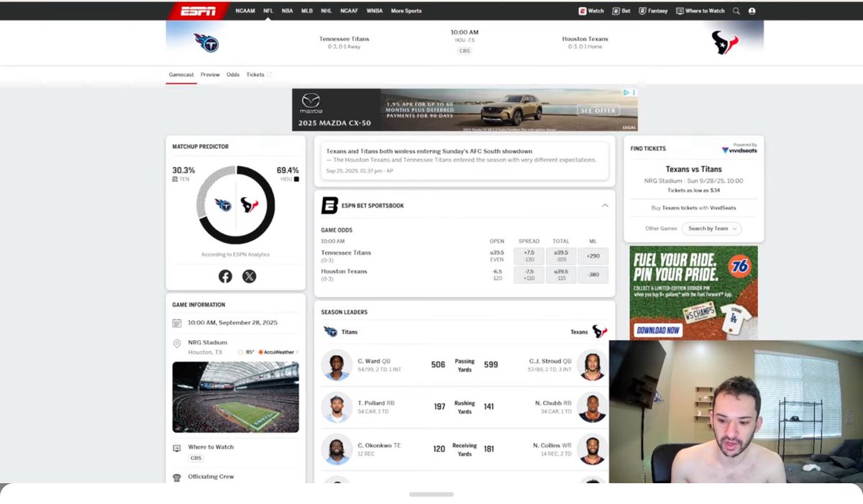The height and width of the screenshot is (504, 863).
Task: Open the N. Collins WR player link
Action: [552, 445]
